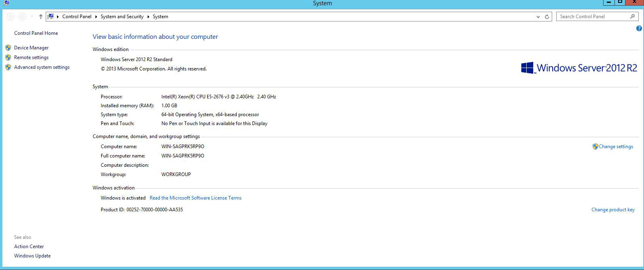
Task: Maximize the System window
Action: coord(620,2)
